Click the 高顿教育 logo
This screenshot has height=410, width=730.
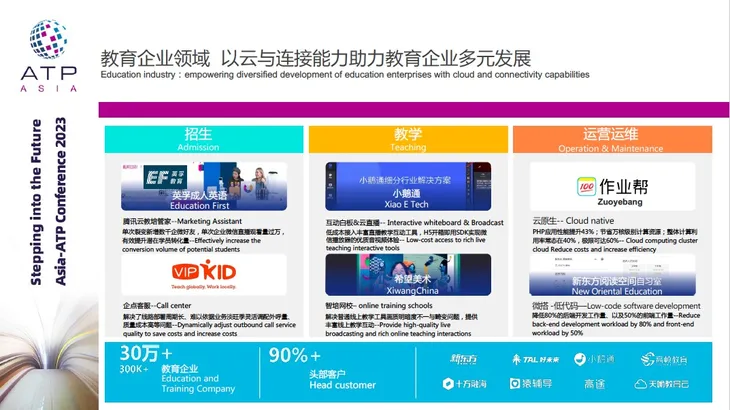(x=664, y=359)
